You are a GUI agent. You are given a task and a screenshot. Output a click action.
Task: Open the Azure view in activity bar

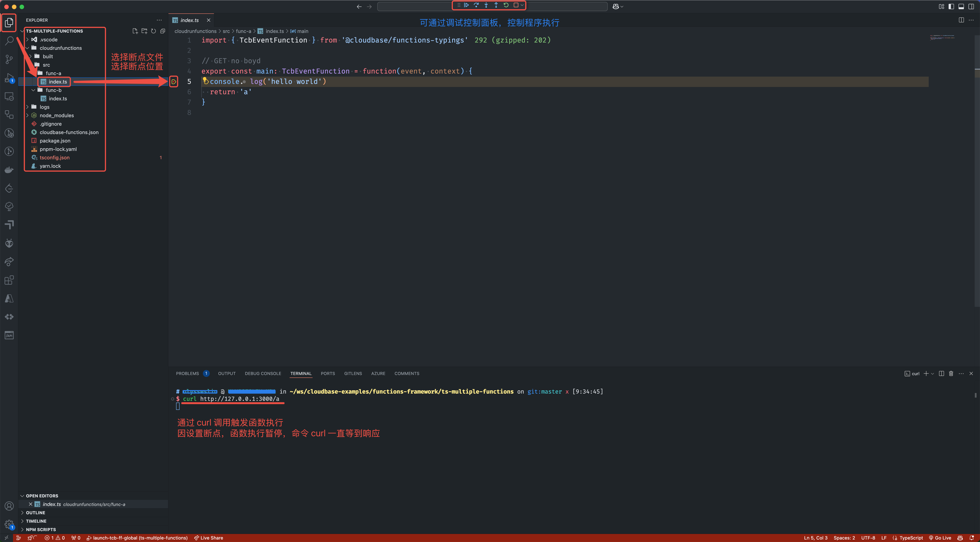[x=9, y=298]
